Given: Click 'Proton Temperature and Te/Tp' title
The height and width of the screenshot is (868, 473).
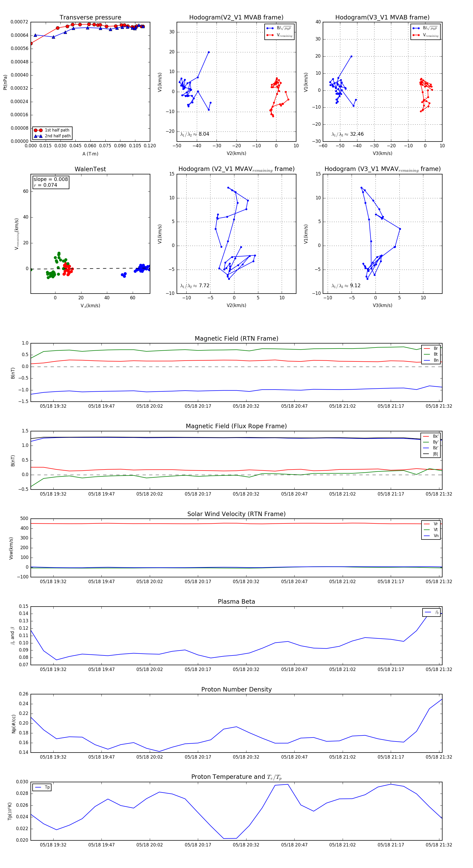Looking at the screenshot, I should point(236,777).
